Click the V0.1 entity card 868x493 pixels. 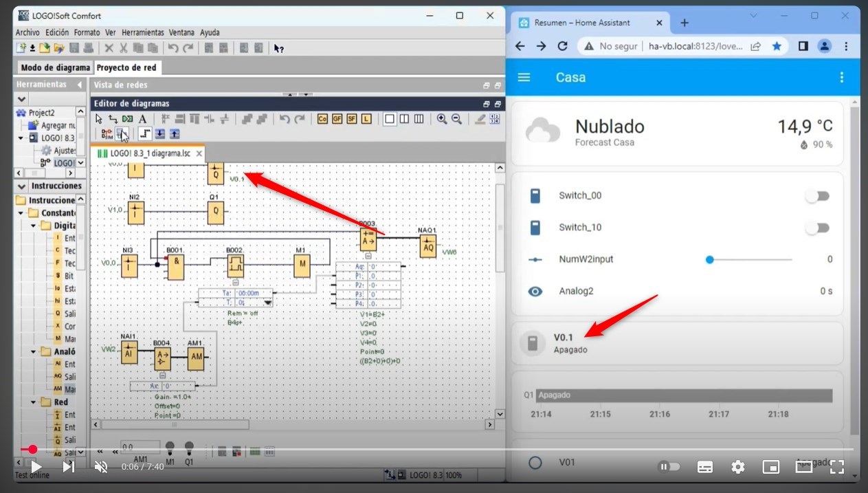pyautogui.click(x=678, y=343)
